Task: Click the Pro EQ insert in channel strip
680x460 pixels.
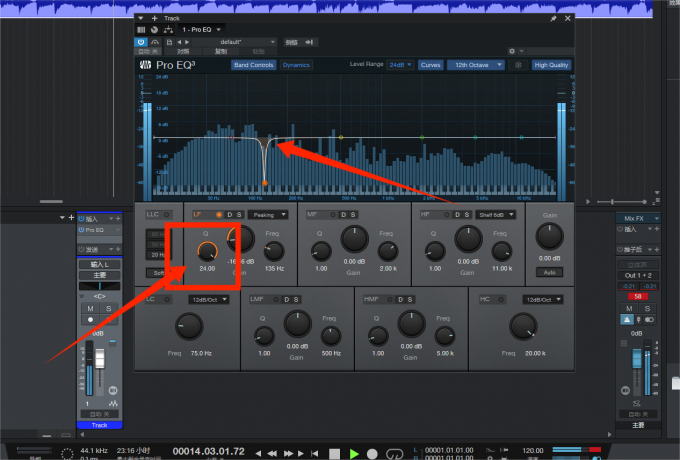Action: click(99, 230)
